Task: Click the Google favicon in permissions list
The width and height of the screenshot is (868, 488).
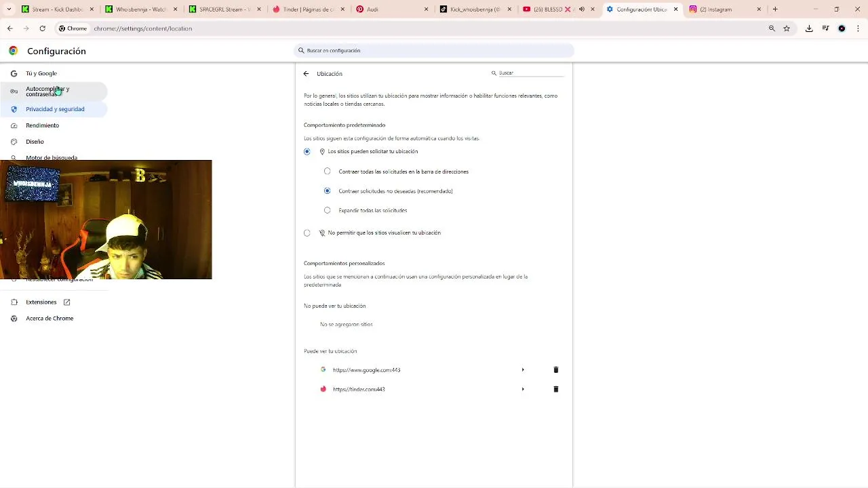Action: tap(323, 369)
